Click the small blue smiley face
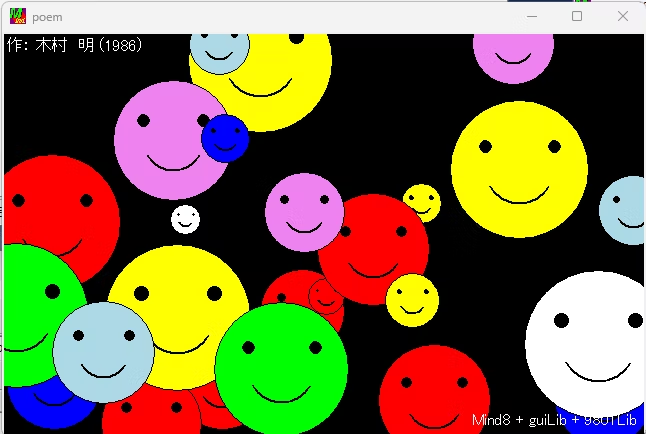The width and height of the screenshot is (646, 434). 225,138
